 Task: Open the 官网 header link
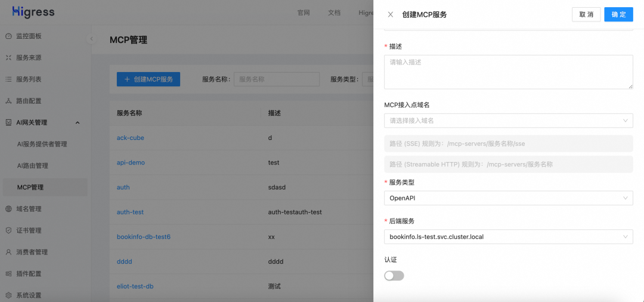coord(303,13)
